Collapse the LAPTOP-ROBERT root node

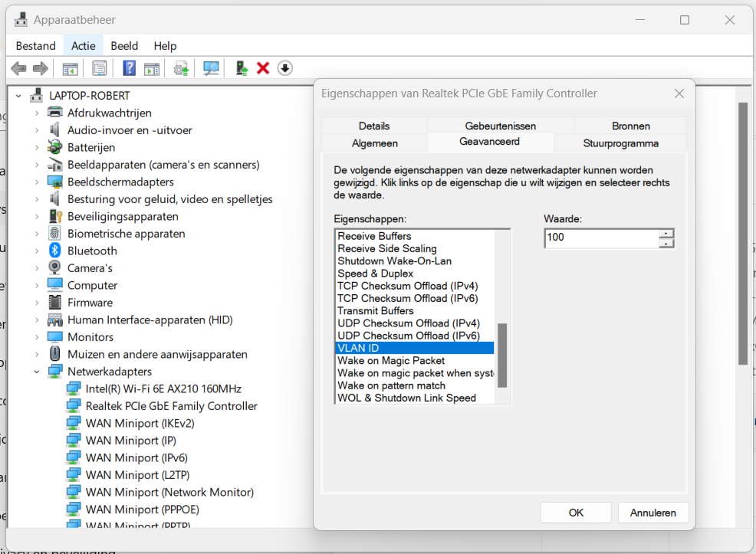click(x=18, y=96)
